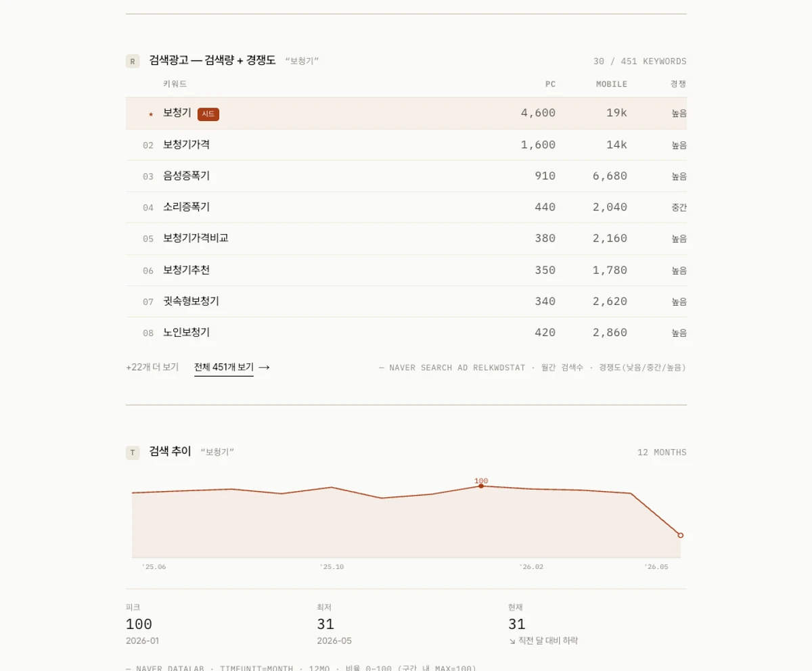Select the 보청기가격비교 keyword
This screenshot has height=671, width=812.
[x=196, y=238]
